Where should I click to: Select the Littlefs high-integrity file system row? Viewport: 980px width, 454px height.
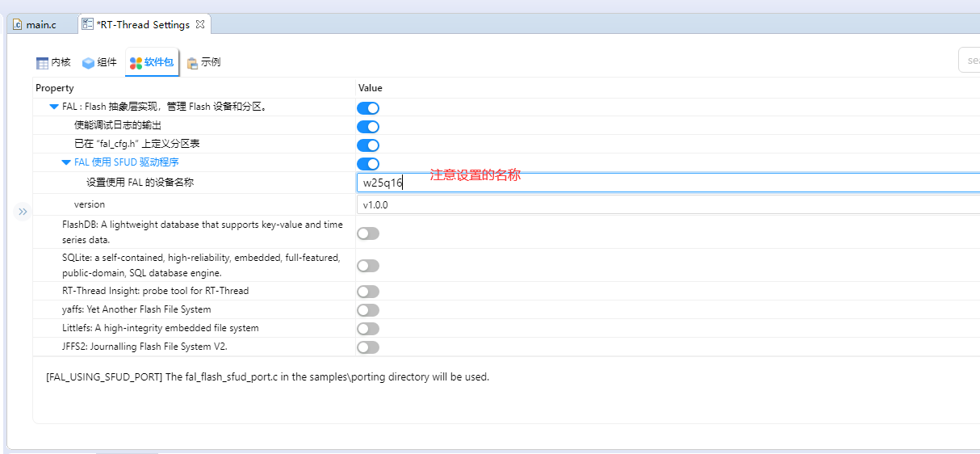tap(161, 328)
